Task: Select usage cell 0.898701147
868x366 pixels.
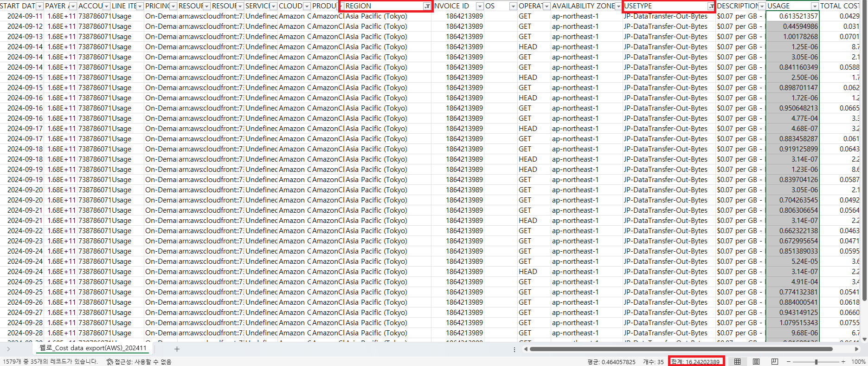Action: pyautogui.click(x=793, y=88)
